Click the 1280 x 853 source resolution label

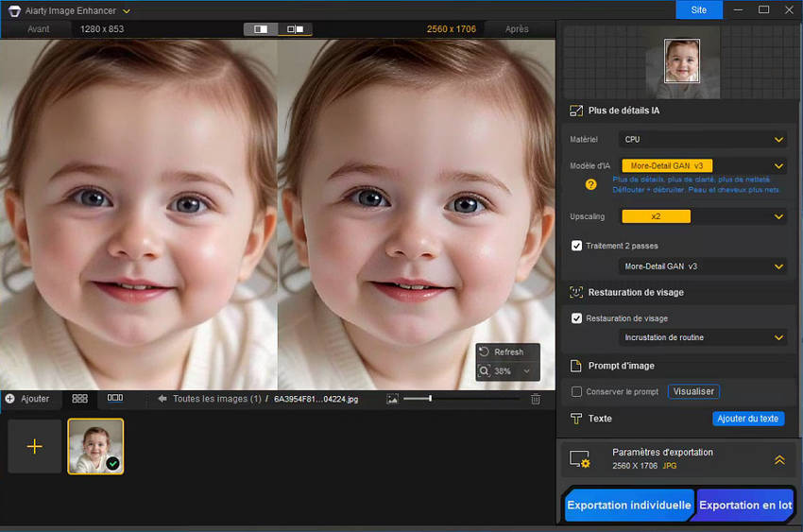tap(102, 29)
